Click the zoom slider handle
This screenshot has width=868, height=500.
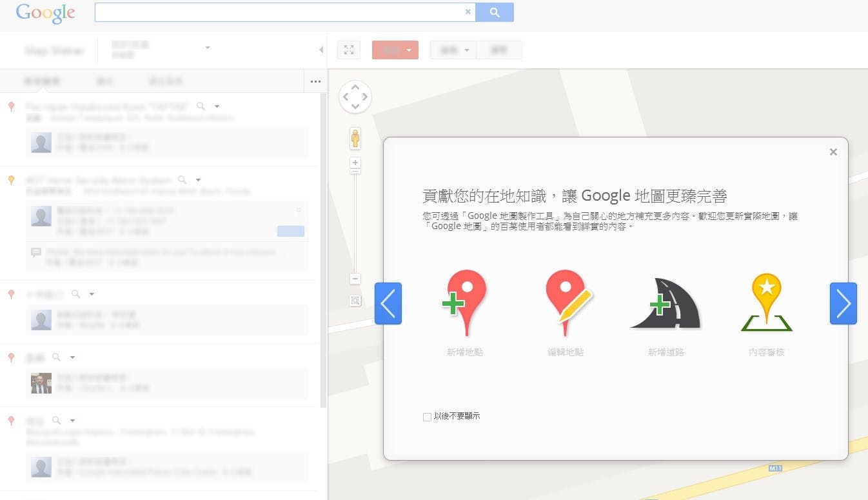(x=355, y=171)
